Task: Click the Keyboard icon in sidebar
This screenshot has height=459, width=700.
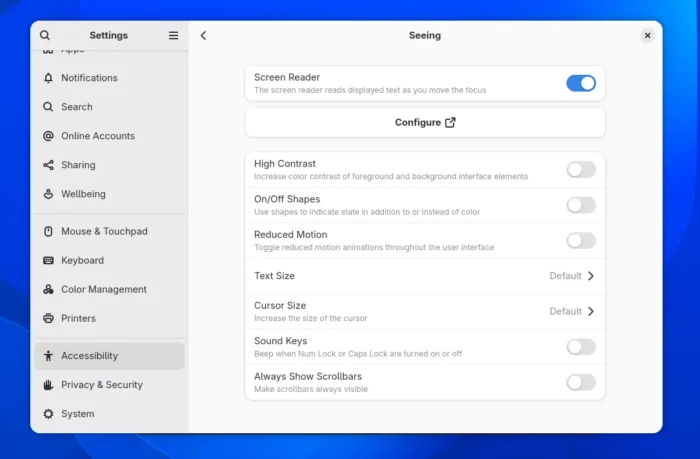Action: tap(48, 260)
